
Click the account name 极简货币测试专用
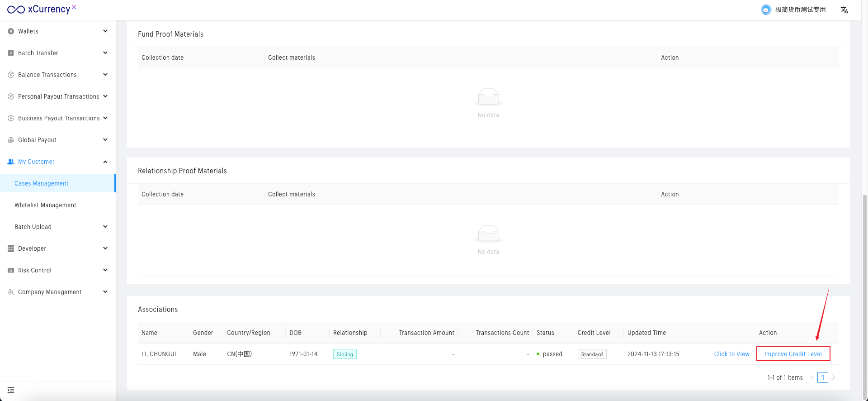tap(800, 10)
